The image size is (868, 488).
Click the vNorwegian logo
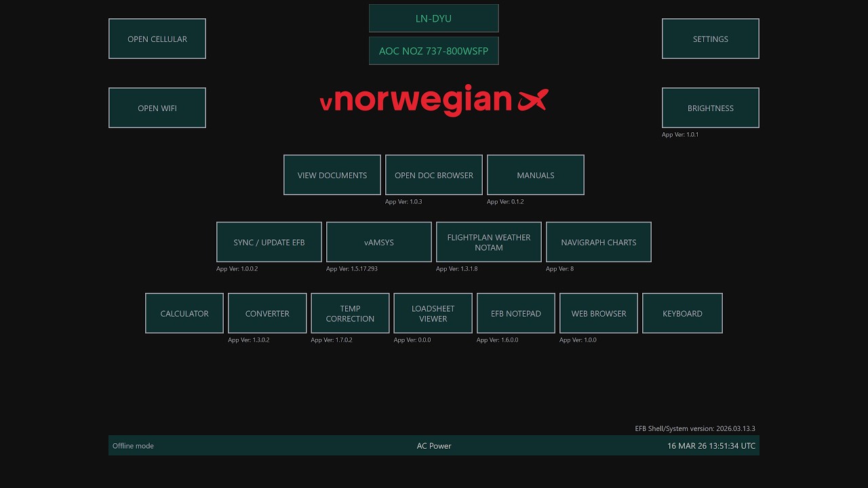click(434, 100)
